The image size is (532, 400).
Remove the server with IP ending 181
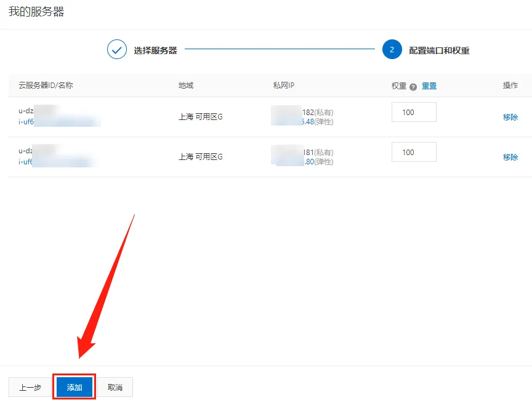(x=510, y=158)
